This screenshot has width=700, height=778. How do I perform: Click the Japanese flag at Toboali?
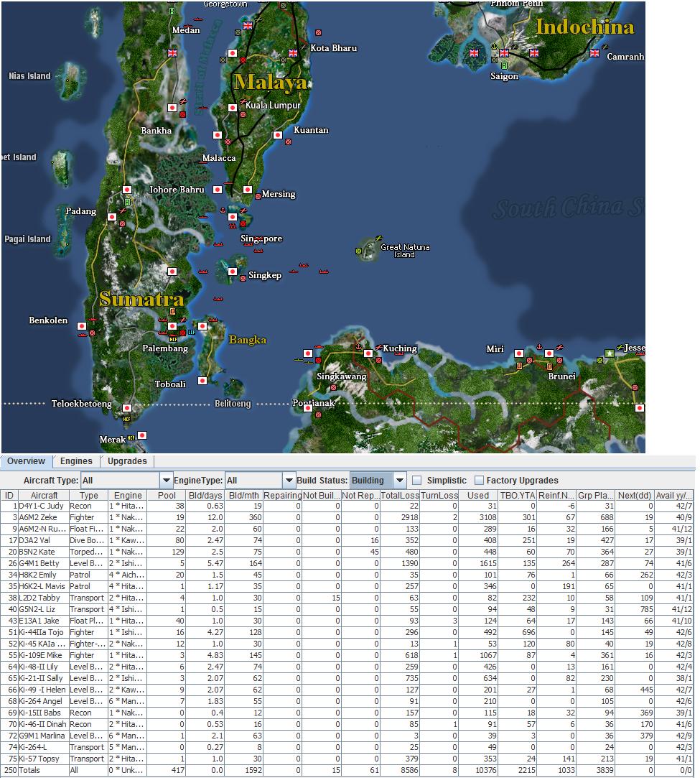[x=202, y=381]
